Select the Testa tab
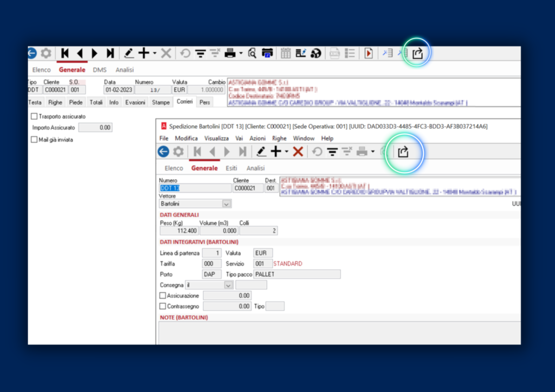Image resolution: width=555 pixels, height=392 pixels. point(35,102)
